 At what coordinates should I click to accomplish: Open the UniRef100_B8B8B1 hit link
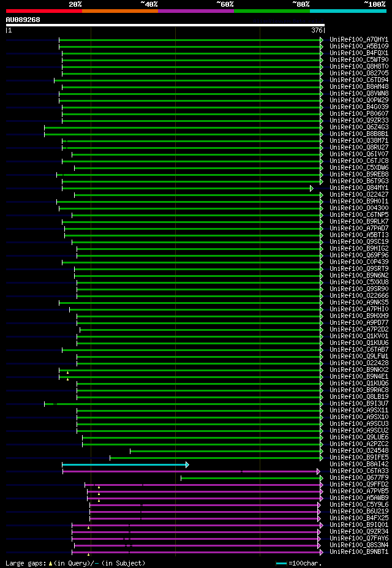[359, 134]
